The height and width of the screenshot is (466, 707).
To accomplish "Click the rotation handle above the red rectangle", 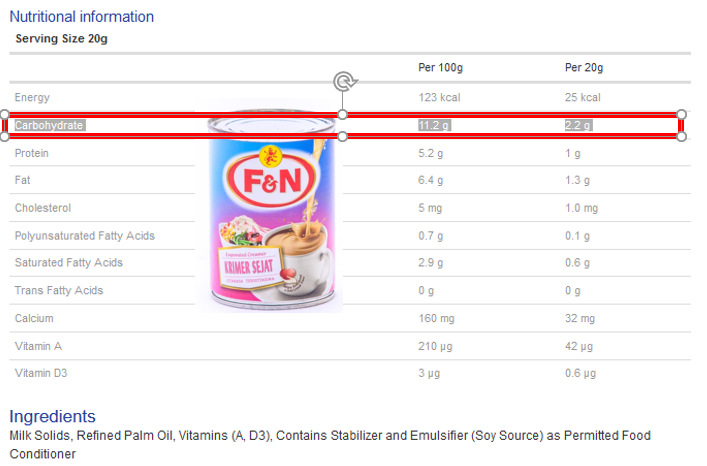I will (x=345, y=82).
